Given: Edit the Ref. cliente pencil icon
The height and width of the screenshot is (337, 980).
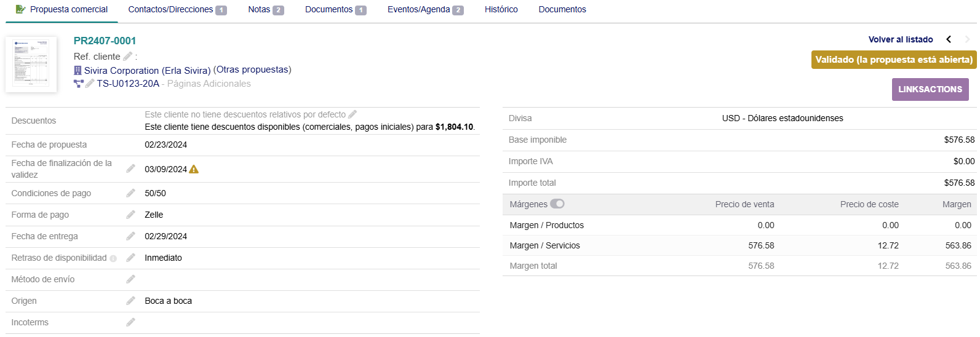Looking at the screenshot, I should pos(127,57).
